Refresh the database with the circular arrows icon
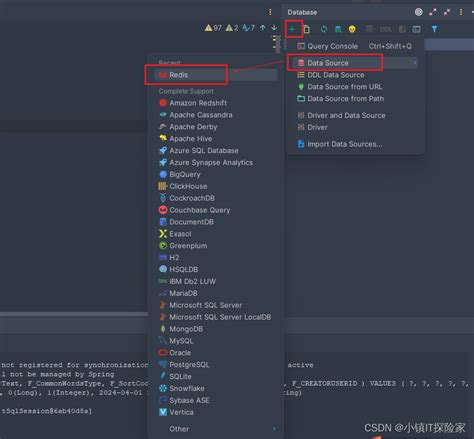The width and height of the screenshot is (474, 439). point(324,29)
